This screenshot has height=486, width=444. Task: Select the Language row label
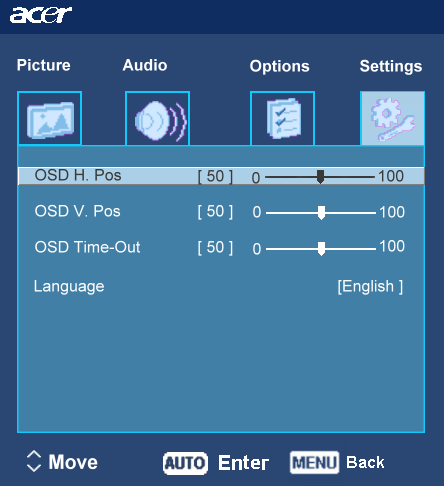pos(69,287)
